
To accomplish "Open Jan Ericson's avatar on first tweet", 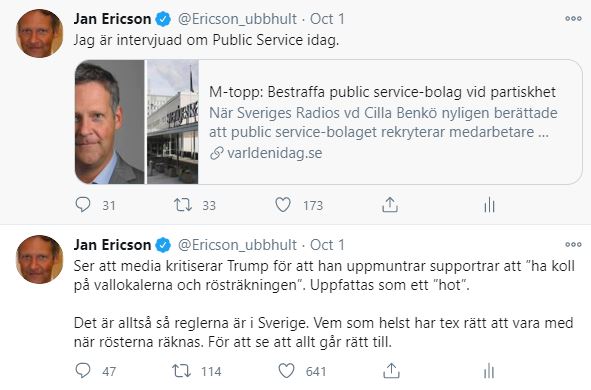I will point(40,33).
